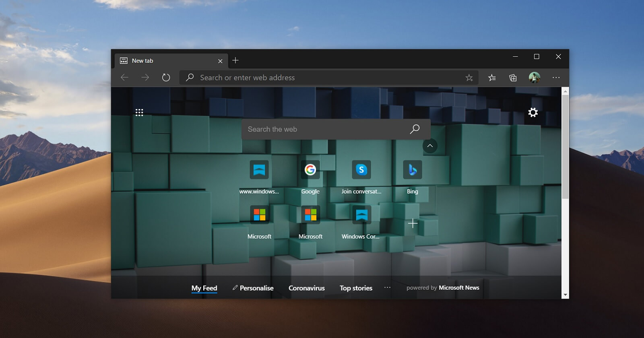This screenshot has height=338, width=644.
Task: Open Settings and more ellipsis menu
Action: (x=556, y=77)
